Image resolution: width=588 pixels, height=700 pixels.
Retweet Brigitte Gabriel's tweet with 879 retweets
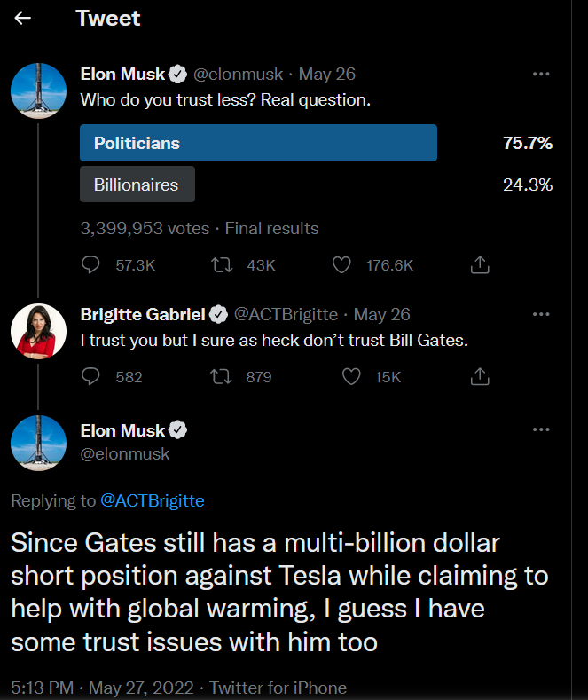coord(222,376)
